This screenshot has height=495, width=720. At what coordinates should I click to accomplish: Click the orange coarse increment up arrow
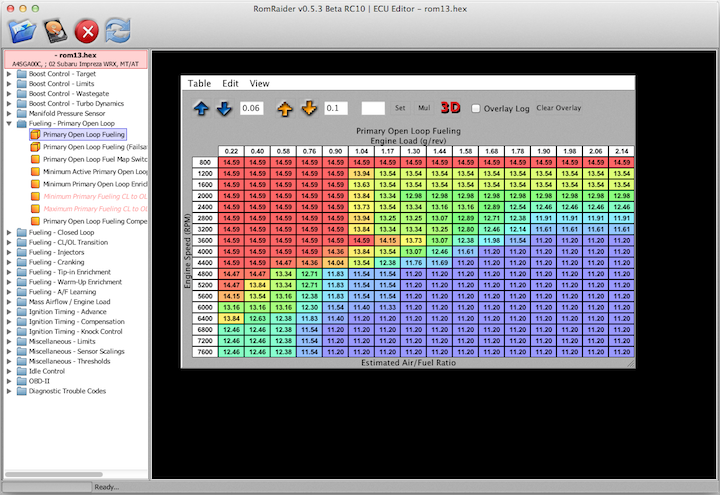click(285, 108)
